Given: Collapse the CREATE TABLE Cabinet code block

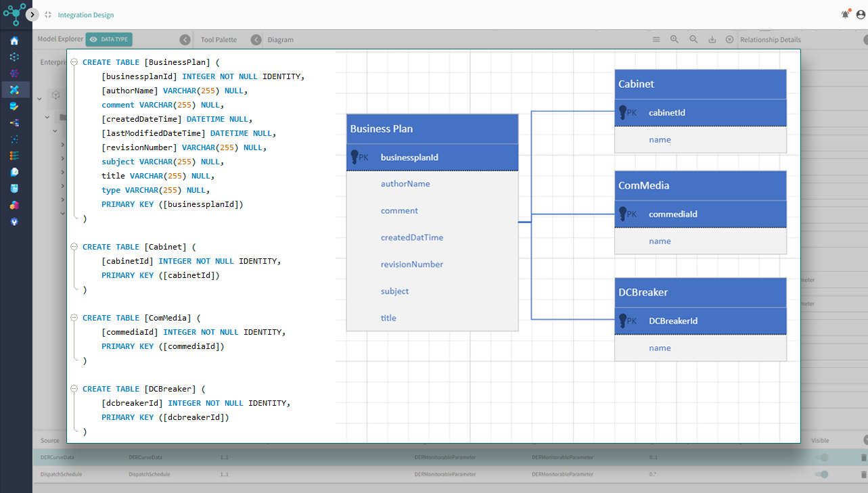Looking at the screenshot, I should (74, 248).
